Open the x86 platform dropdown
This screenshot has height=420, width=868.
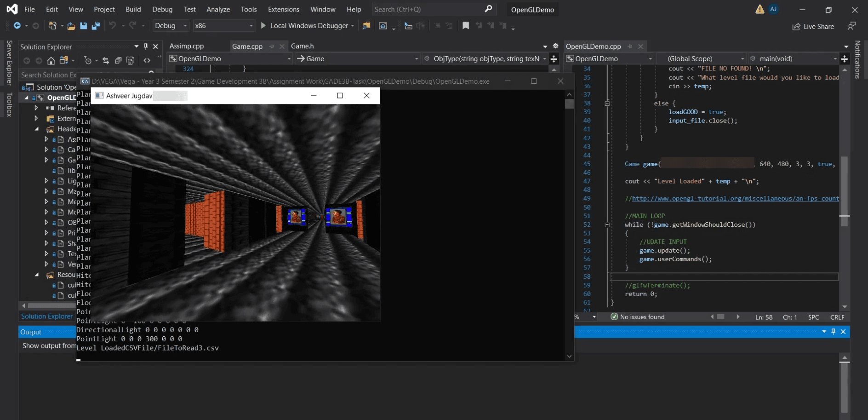click(x=223, y=26)
